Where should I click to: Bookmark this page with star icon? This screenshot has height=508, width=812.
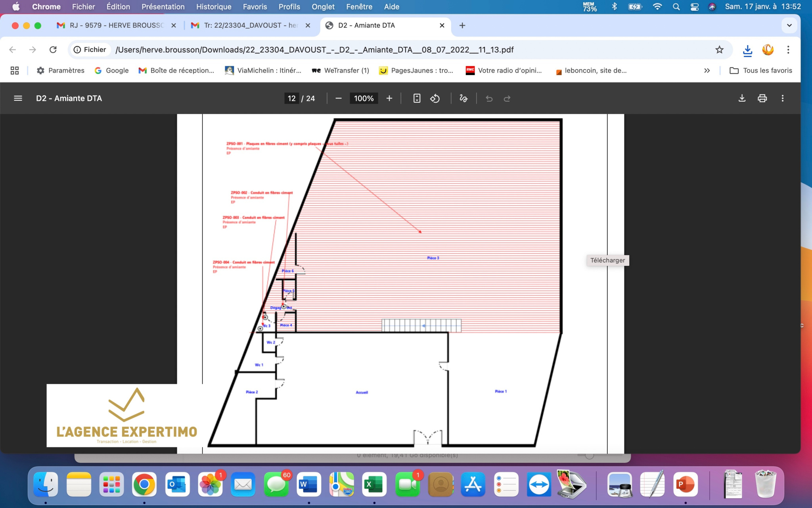tap(719, 50)
